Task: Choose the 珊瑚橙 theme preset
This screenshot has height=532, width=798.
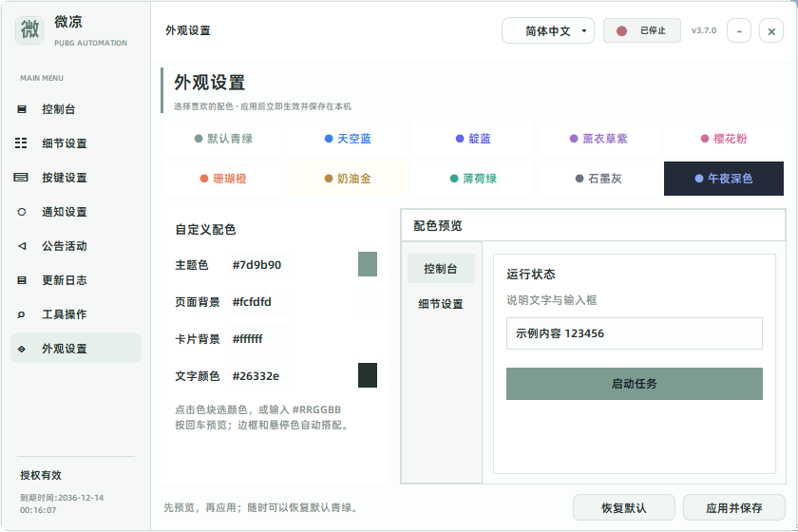Action: click(223, 179)
